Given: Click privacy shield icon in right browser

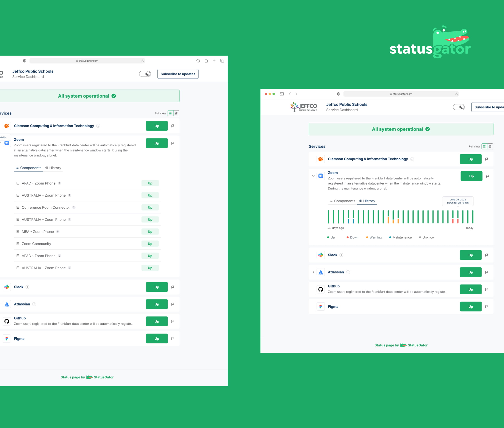Looking at the screenshot, I should tap(338, 94).
